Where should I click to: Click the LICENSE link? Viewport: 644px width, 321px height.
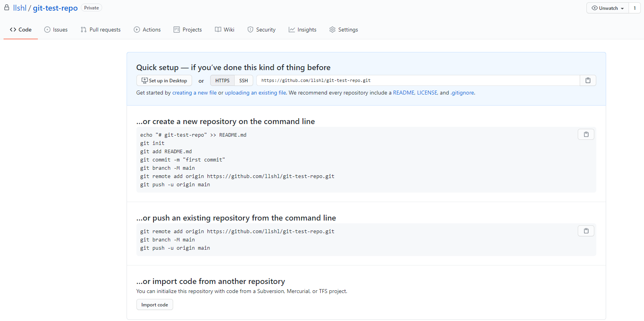click(x=427, y=93)
